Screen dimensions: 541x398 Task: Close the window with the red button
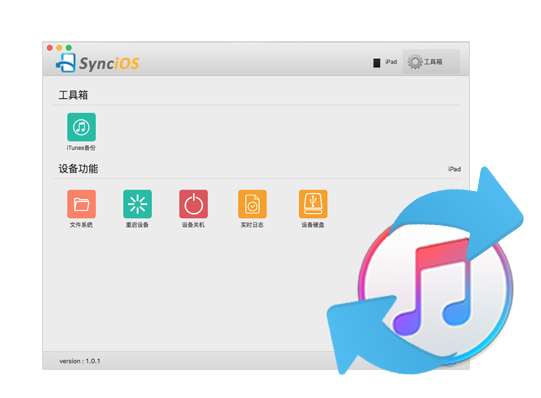coord(50,48)
